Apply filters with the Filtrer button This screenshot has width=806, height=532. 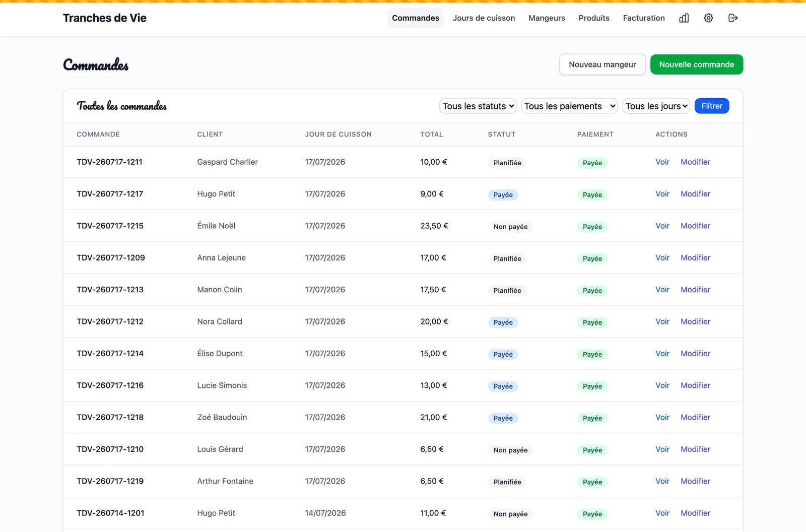[x=712, y=106]
